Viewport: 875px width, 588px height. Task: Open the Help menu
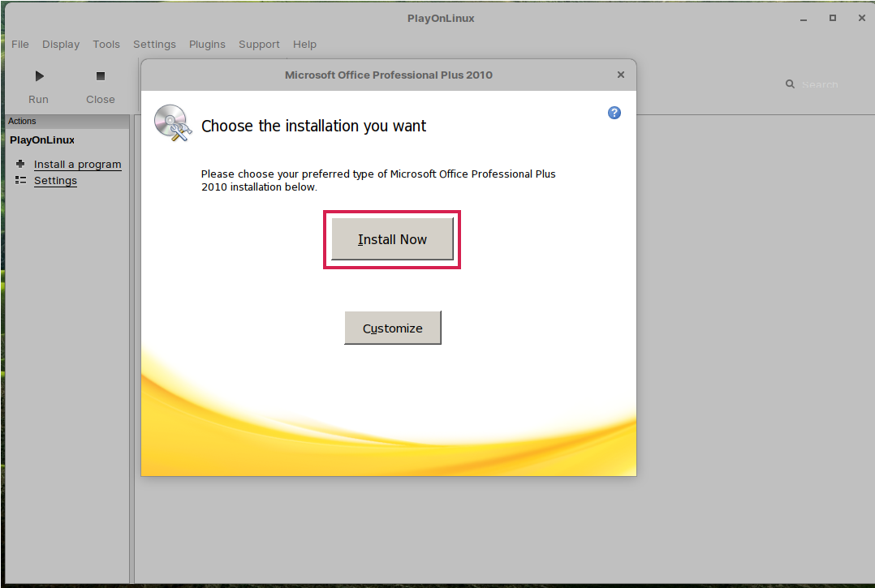click(x=304, y=44)
